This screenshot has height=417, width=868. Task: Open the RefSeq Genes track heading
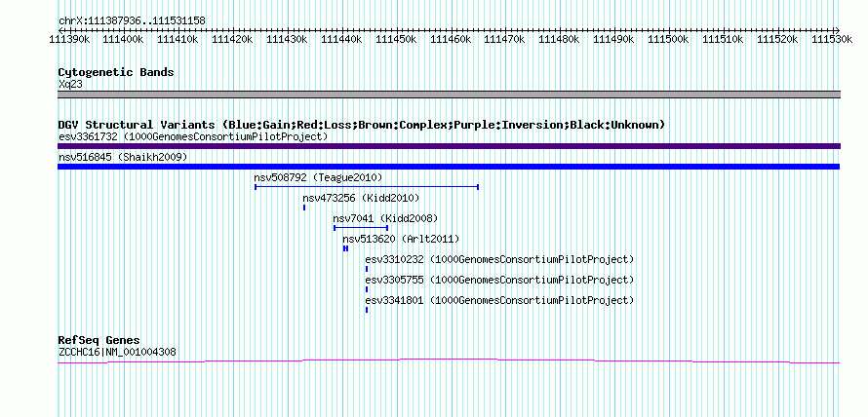coord(99,340)
